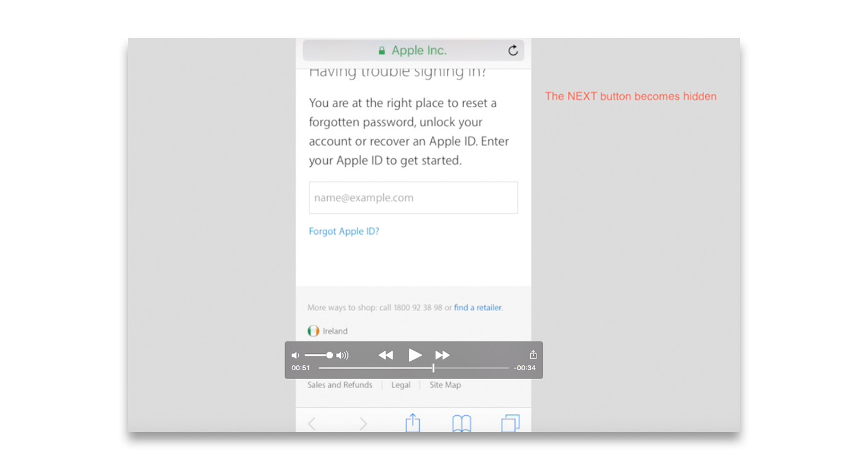Viewport: 868px width, 470px height.
Task: Go back with Safari back arrow
Action: click(312, 424)
